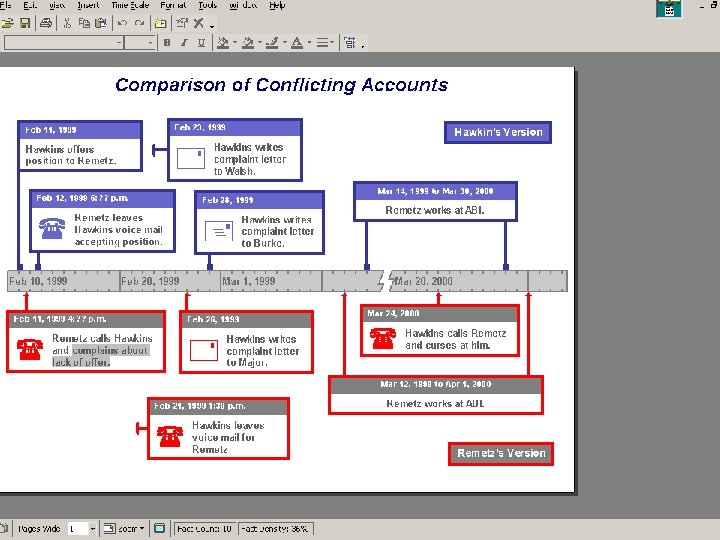Copy selection with the Copy icon
Screen dimensions: 720x540
(84, 23)
